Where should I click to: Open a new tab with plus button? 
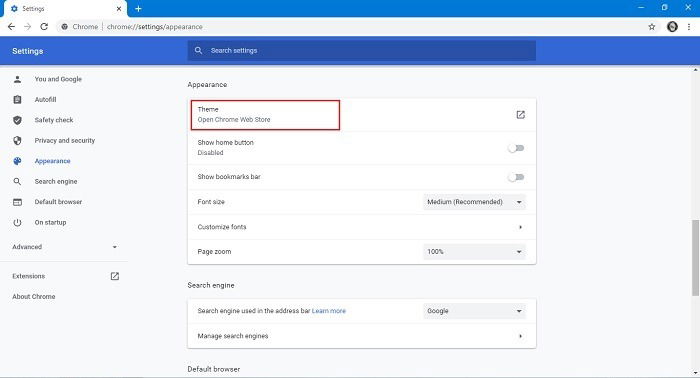(x=138, y=8)
